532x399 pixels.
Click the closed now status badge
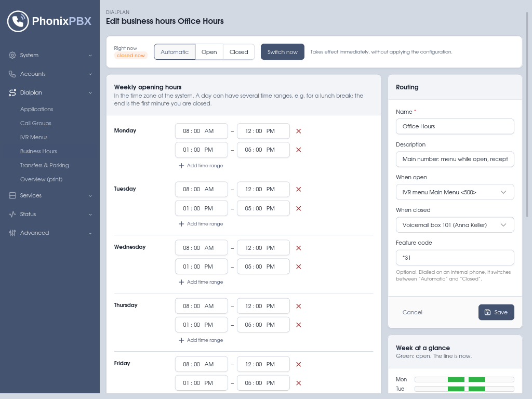tap(130, 56)
